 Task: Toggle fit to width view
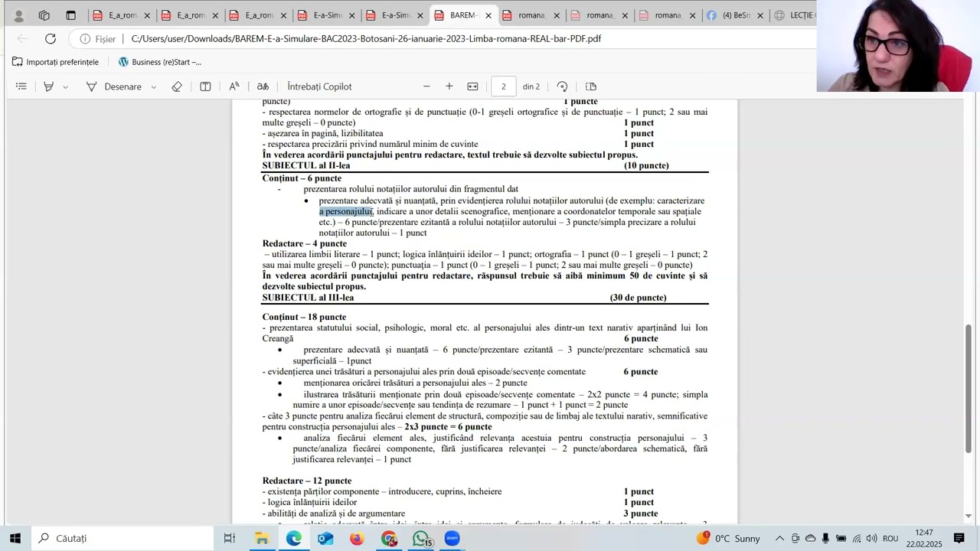(x=472, y=86)
